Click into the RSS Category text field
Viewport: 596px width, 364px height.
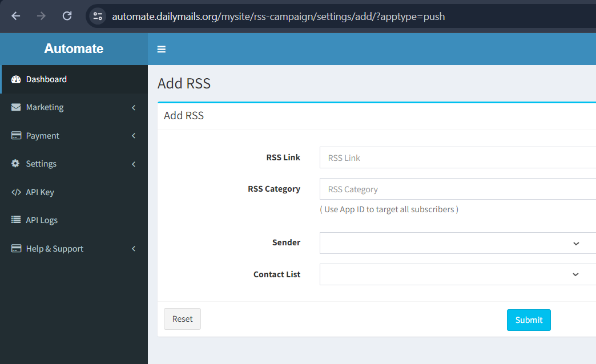click(457, 189)
